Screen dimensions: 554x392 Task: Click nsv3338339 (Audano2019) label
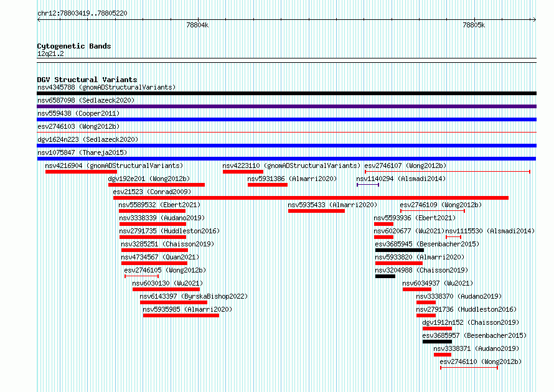coord(162,218)
